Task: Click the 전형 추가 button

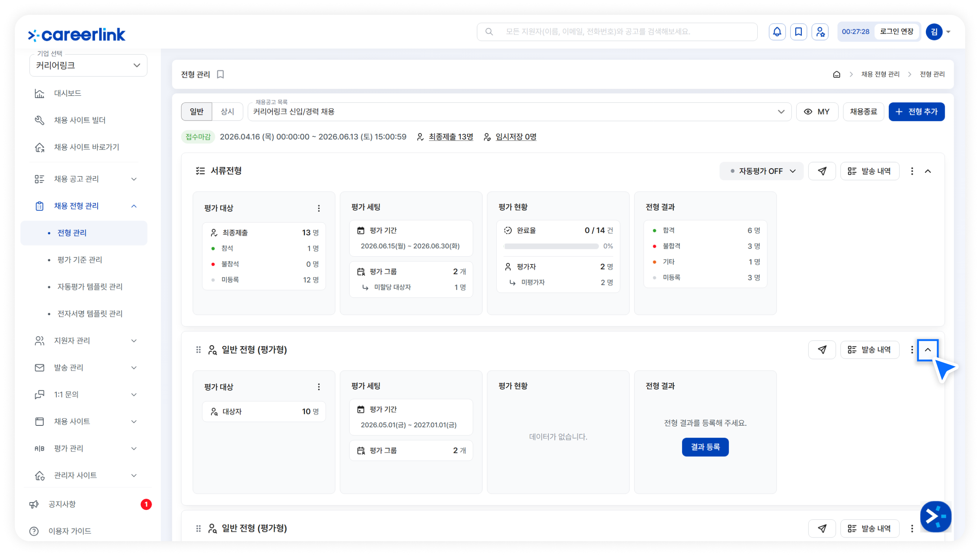Action: [x=917, y=112]
